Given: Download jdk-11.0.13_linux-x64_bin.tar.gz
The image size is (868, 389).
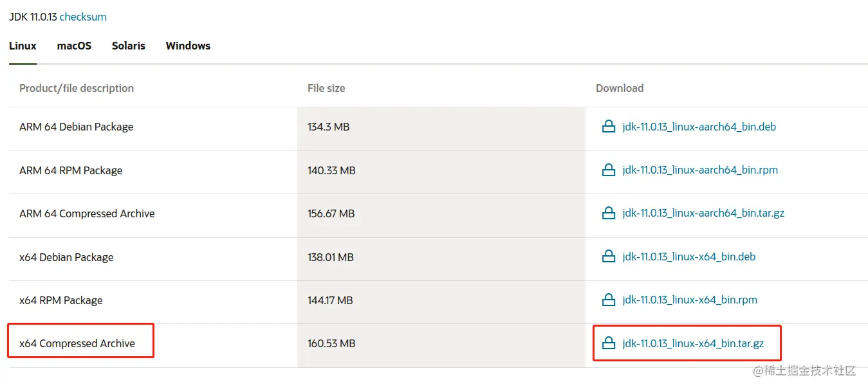Looking at the screenshot, I should [x=693, y=343].
